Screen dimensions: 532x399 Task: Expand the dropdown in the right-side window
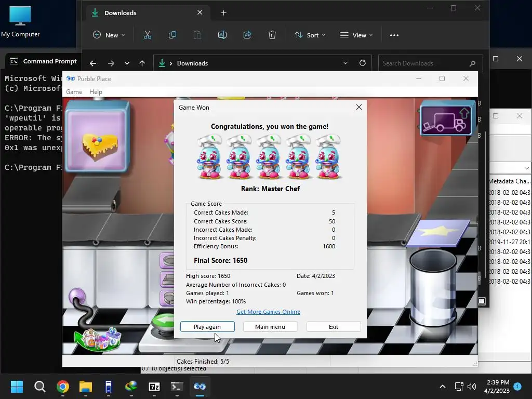click(526, 168)
